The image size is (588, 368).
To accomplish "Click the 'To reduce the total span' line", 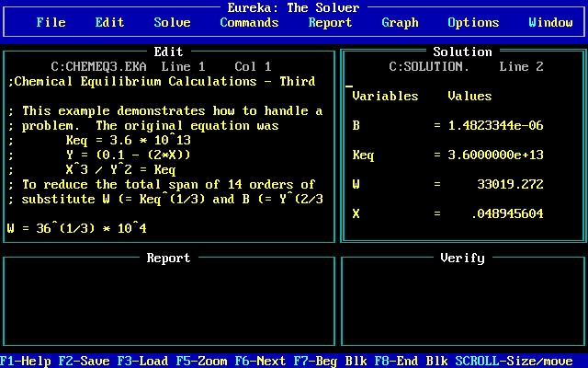I will 162,184.
